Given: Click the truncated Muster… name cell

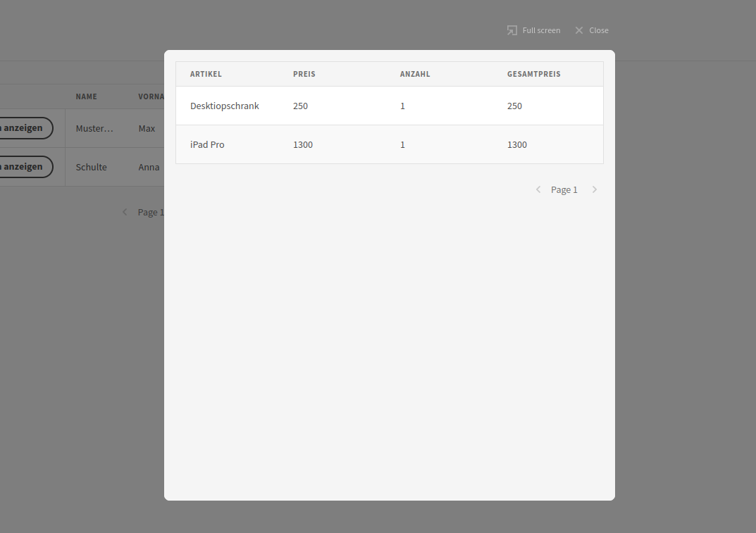Looking at the screenshot, I should pos(94,128).
